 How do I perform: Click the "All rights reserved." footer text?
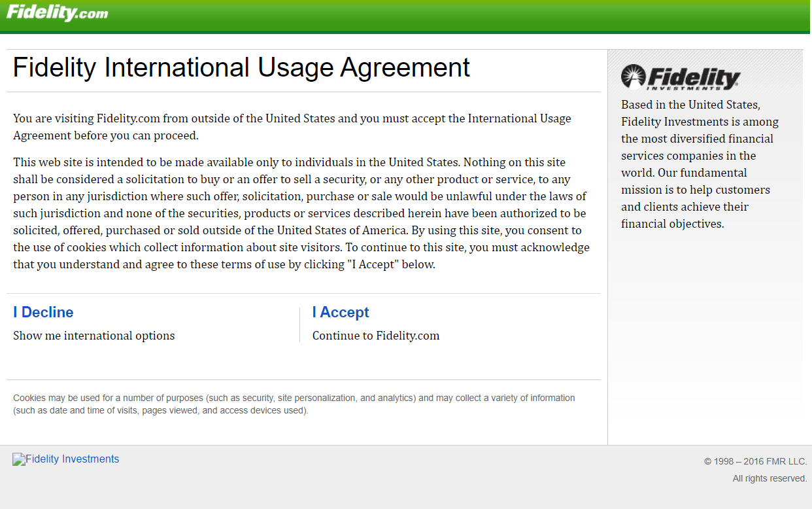[770, 478]
